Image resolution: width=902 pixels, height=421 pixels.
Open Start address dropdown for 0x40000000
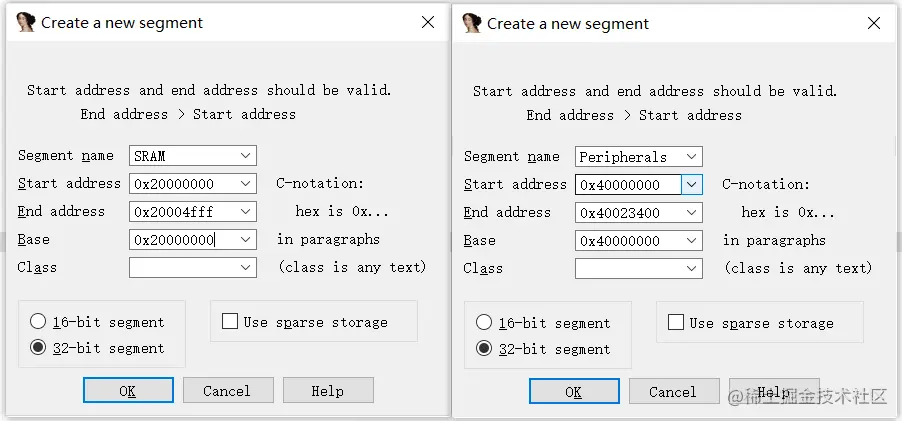tap(691, 185)
